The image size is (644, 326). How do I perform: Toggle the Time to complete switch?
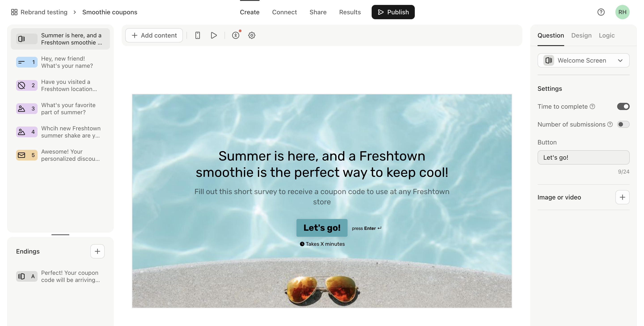tap(624, 106)
